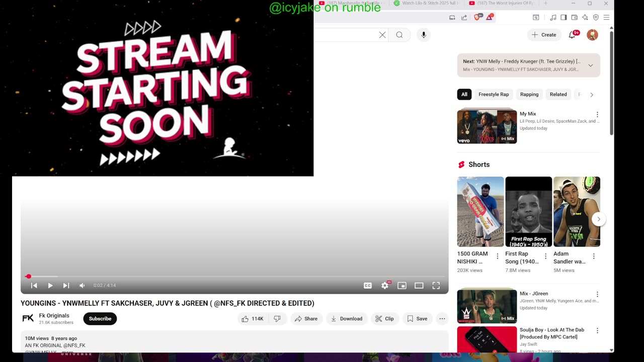The width and height of the screenshot is (644, 362).
Task: Save video to playlist
Action: click(x=417, y=319)
